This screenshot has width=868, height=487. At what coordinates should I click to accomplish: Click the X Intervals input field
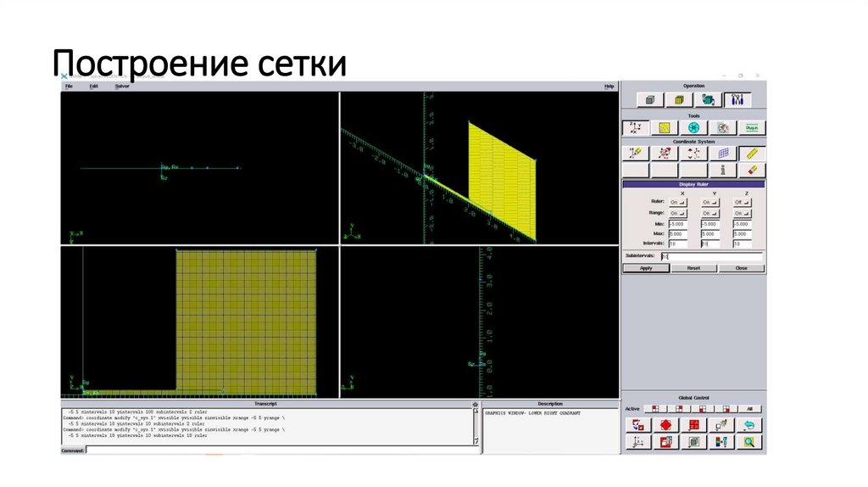[x=677, y=243]
